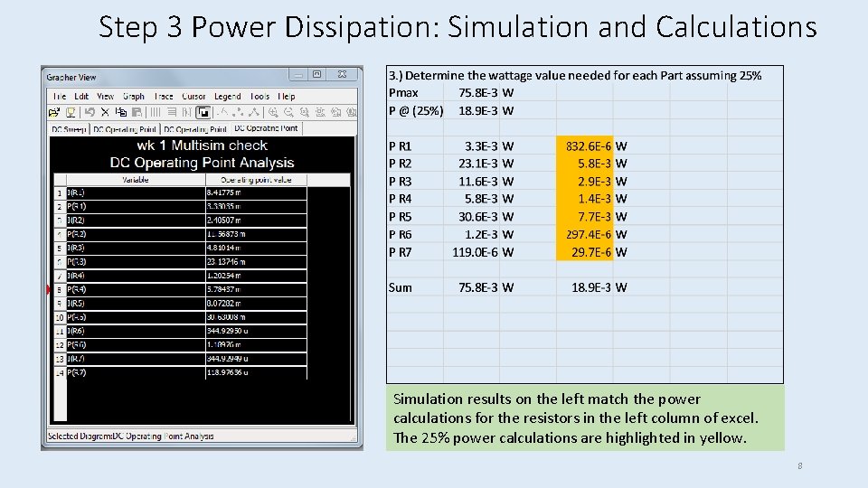
Task: Minimize the Grapher View window
Action: 298,74
